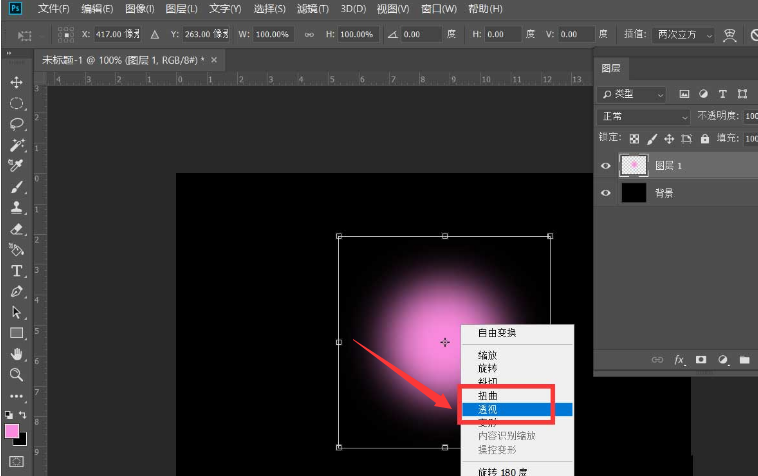Screen dimensions: 758x476
Task: Select the Hand tool
Action: [x=16, y=354]
